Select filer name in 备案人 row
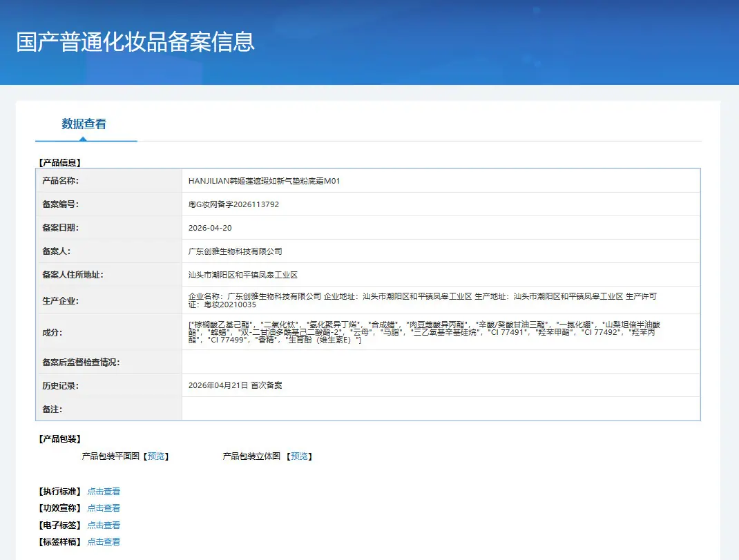 click(236, 252)
